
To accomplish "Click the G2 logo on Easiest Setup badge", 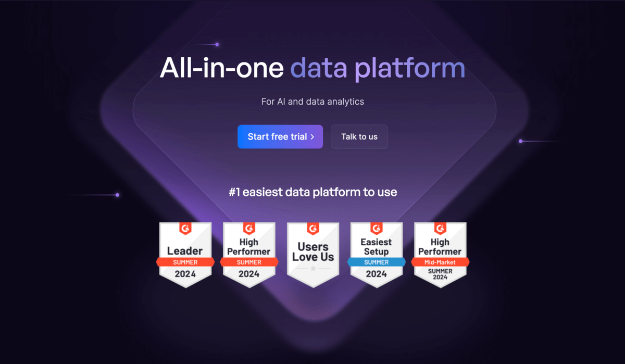I will click(x=376, y=229).
